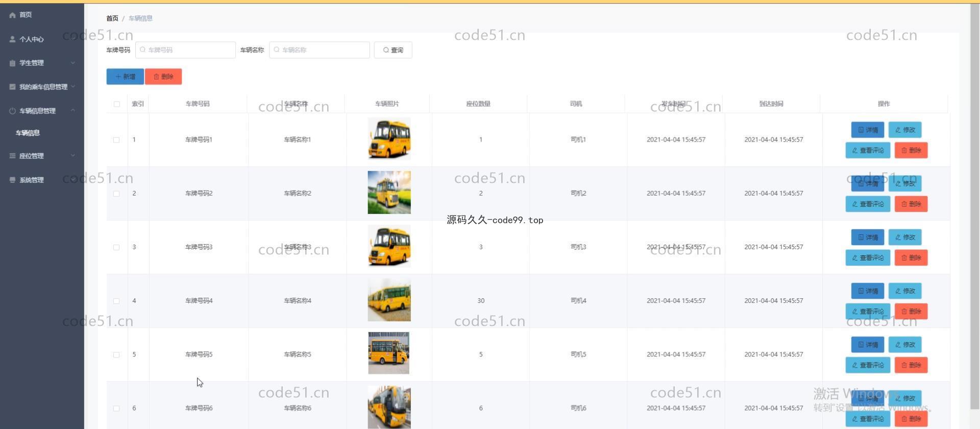
Task: Open the bus photo of 车牌号码6
Action: [389, 407]
